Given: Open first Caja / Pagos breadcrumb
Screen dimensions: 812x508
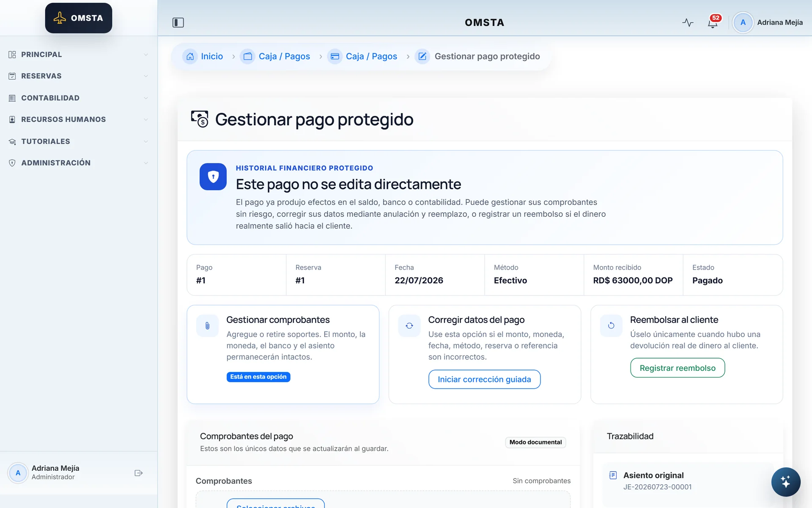Looking at the screenshot, I should [x=284, y=56].
